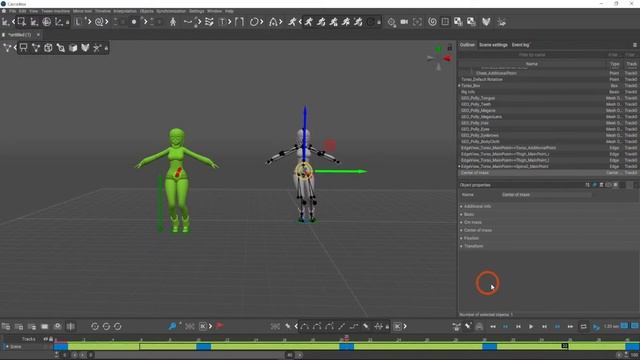Select the spiral icon near toolbar right

coord(432,22)
